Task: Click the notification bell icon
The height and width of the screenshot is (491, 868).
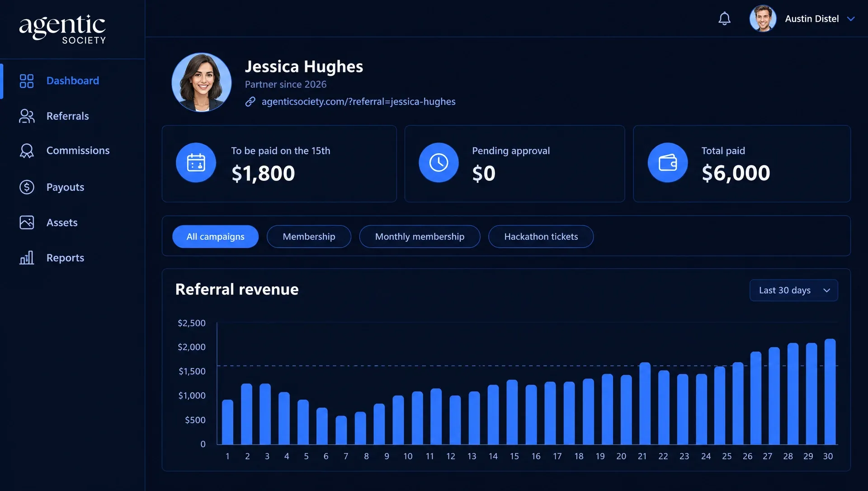Action: pyautogui.click(x=724, y=19)
